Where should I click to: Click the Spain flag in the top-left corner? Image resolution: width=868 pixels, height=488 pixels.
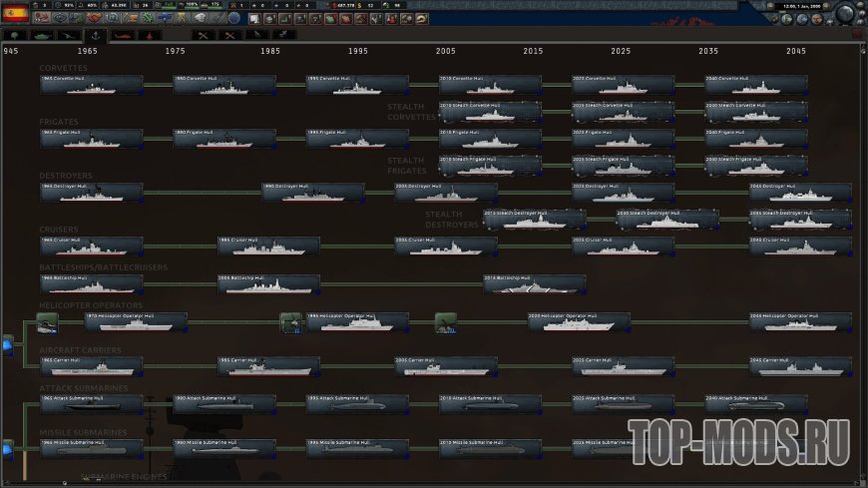[x=15, y=13]
